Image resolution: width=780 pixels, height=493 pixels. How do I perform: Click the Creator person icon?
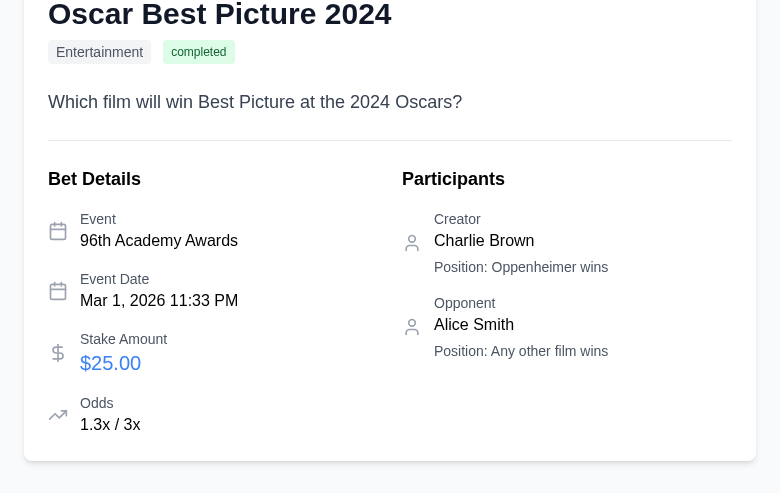click(412, 243)
